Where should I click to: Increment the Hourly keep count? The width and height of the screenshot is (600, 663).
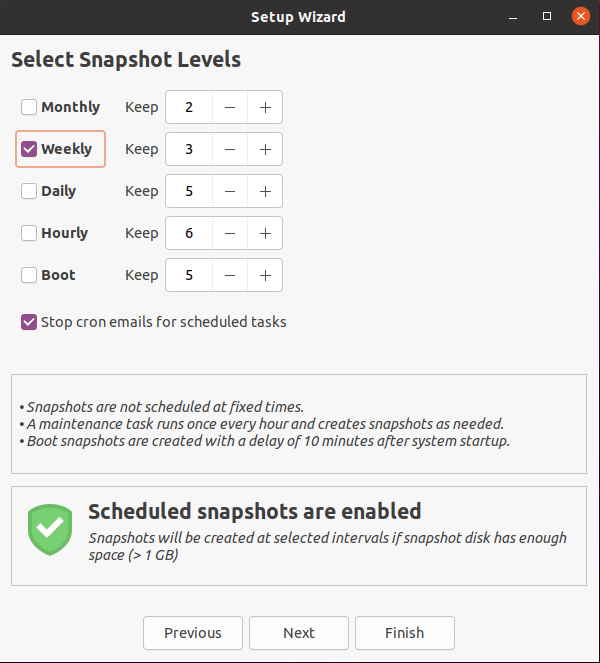click(265, 233)
